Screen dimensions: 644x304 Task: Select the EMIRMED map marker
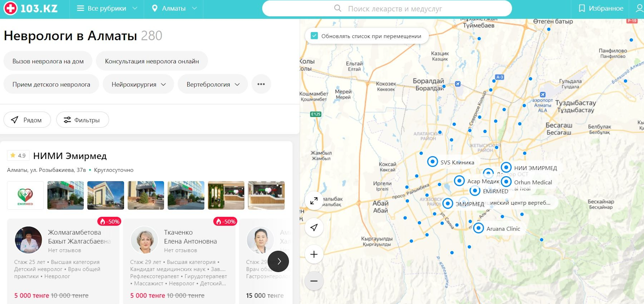pos(475,191)
